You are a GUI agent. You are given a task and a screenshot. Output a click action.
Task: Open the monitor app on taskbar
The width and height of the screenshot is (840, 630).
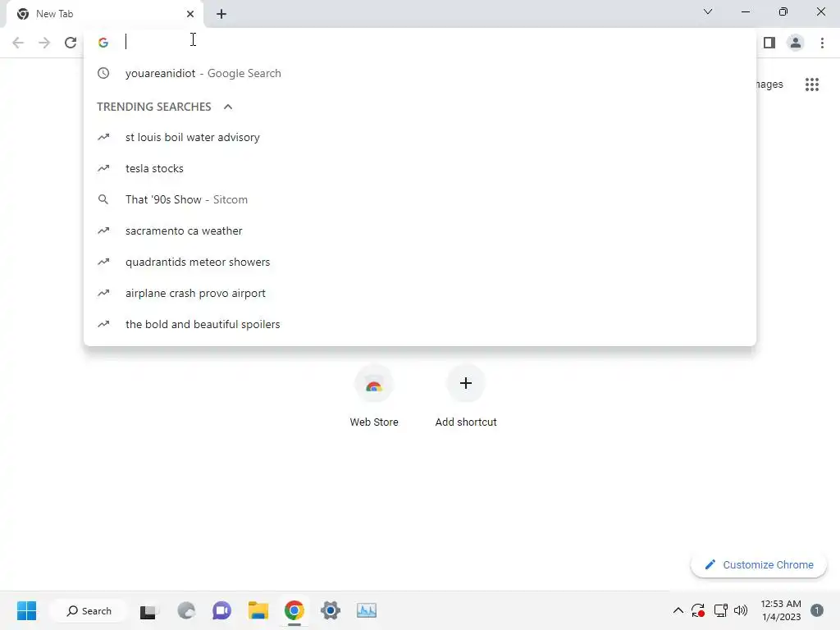[x=367, y=610]
